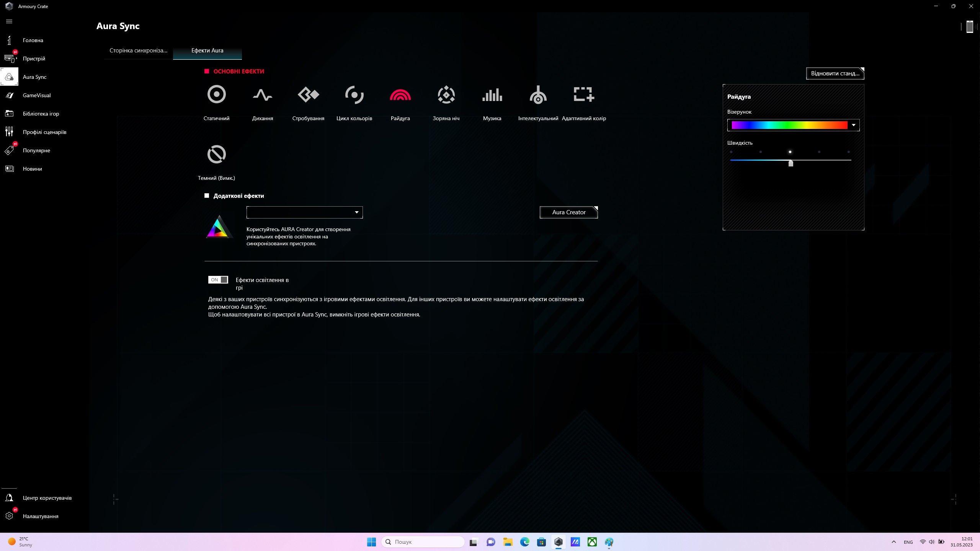Open File Explorer from the taskbar
This screenshot has height=551, width=980.
(x=508, y=542)
